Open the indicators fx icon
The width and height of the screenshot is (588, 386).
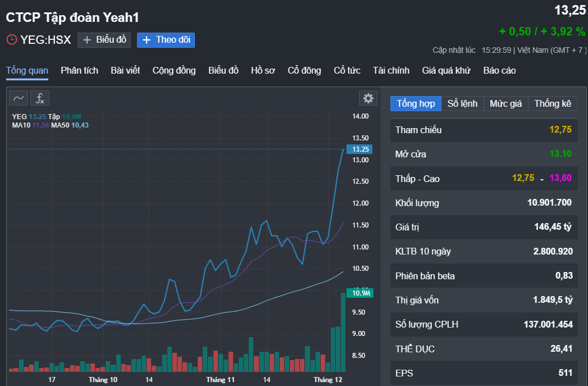[x=40, y=98]
